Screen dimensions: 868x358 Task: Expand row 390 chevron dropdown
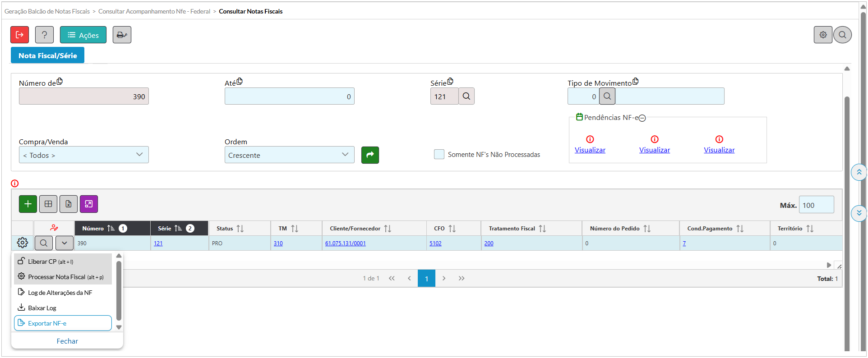click(65, 243)
